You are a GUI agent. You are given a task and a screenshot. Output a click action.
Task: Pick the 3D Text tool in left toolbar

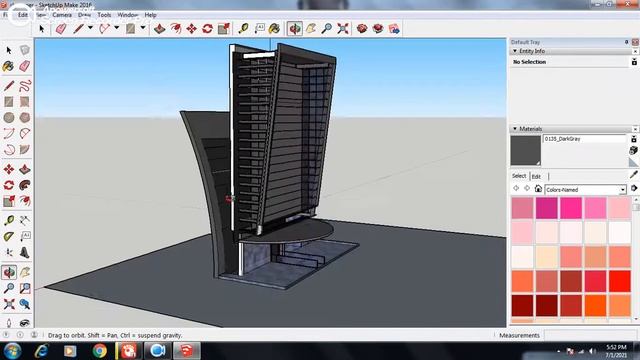pyautogui.click(x=25, y=253)
